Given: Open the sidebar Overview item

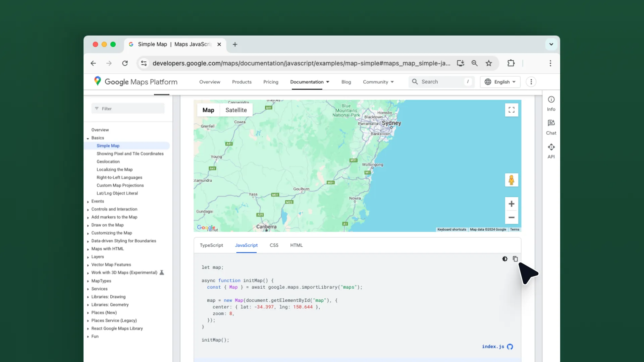Looking at the screenshot, I should pos(100,130).
